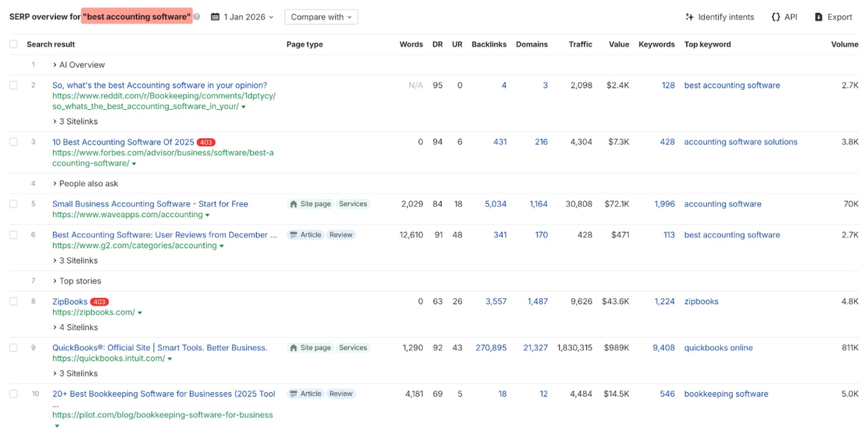Click the top keyword accounting software solutions
The height and width of the screenshot is (435, 868).
pyautogui.click(x=741, y=142)
